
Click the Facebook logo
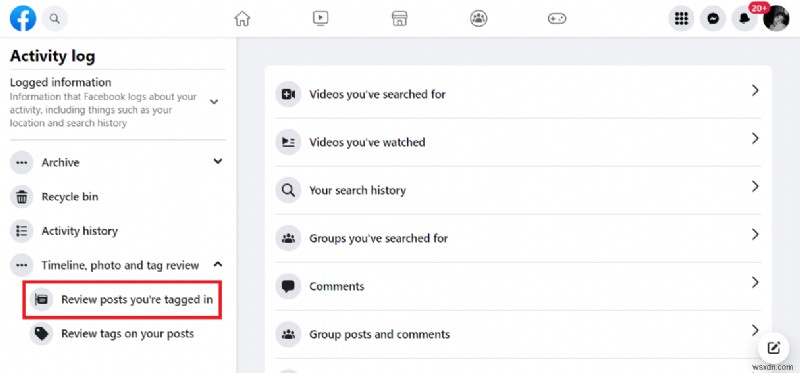[23, 19]
